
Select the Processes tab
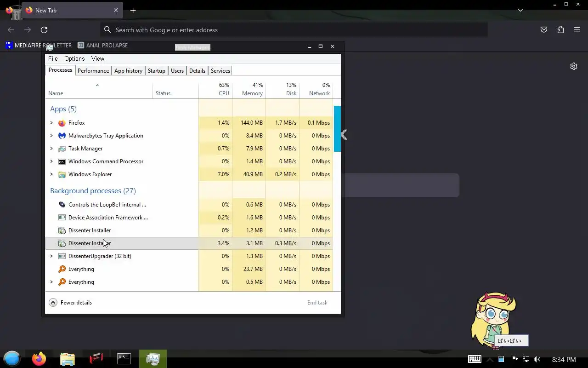61,70
